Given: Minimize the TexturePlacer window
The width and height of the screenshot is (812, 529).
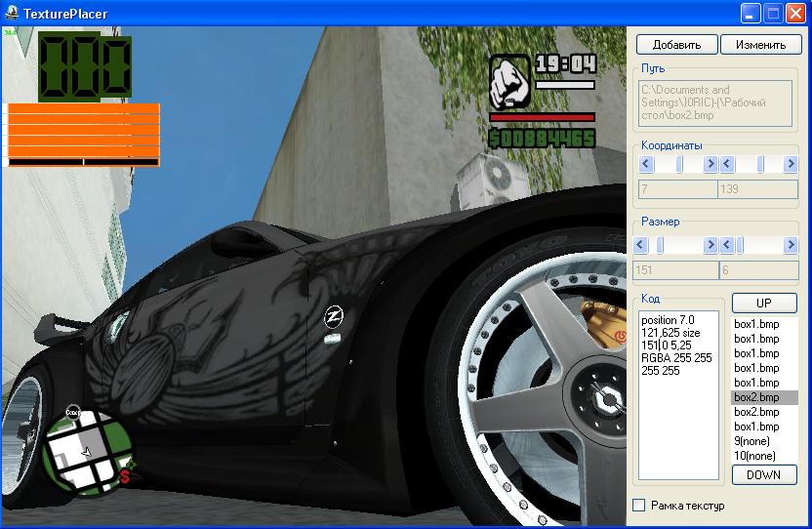Looking at the screenshot, I should coord(750,13).
